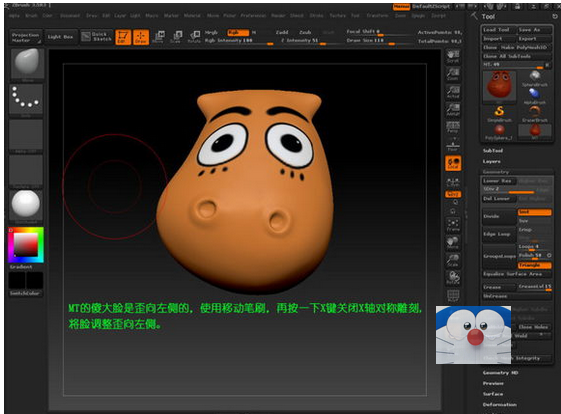Toggle the orange Xyz rotation button
This screenshot has height=414, width=561.
coord(453,194)
